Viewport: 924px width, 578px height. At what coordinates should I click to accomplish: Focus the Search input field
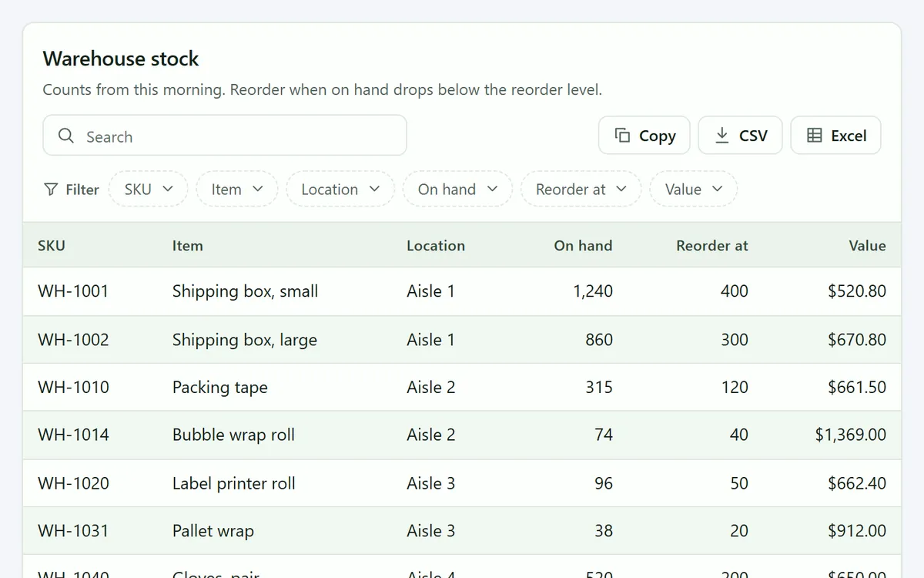[x=225, y=136]
